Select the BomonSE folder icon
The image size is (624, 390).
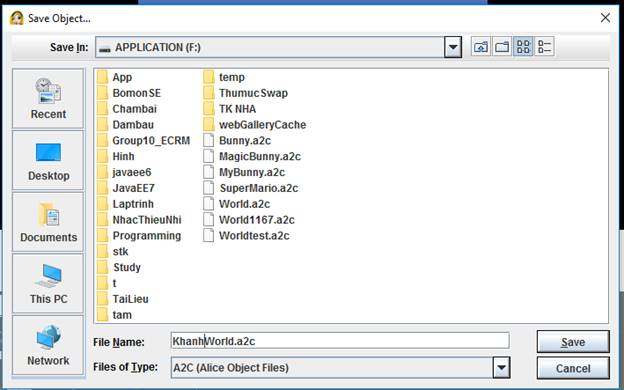tap(103, 93)
